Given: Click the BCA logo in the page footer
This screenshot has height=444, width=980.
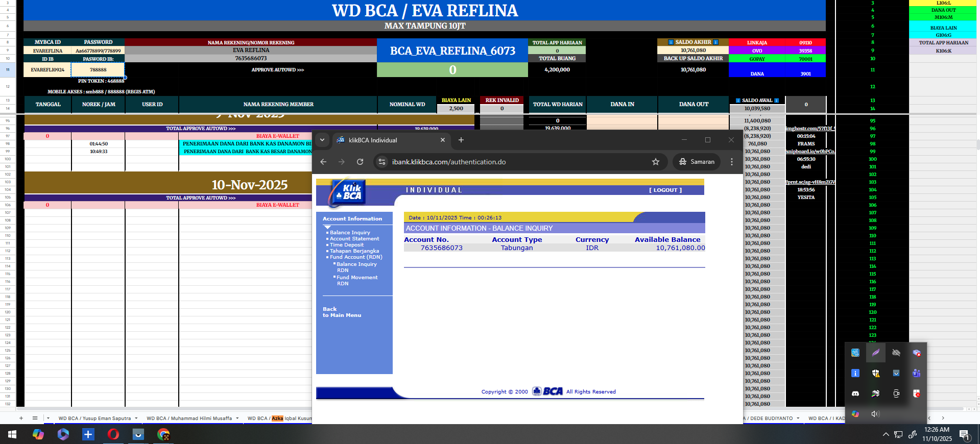Looking at the screenshot, I should tap(547, 391).
